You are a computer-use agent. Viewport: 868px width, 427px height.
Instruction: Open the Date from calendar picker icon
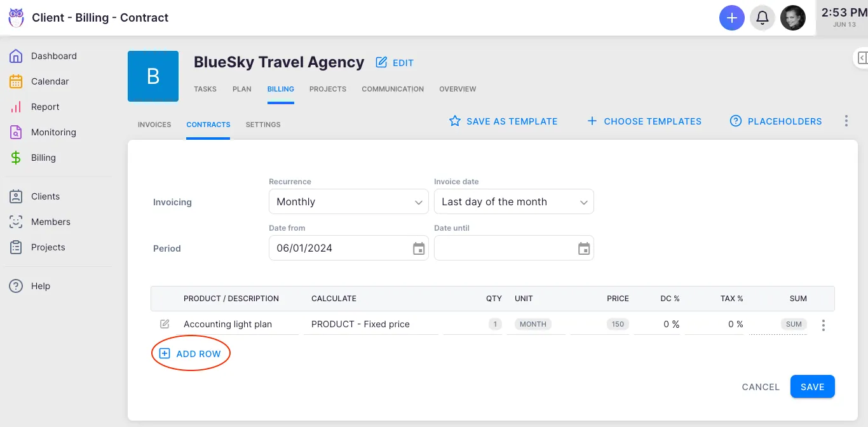click(419, 248)
